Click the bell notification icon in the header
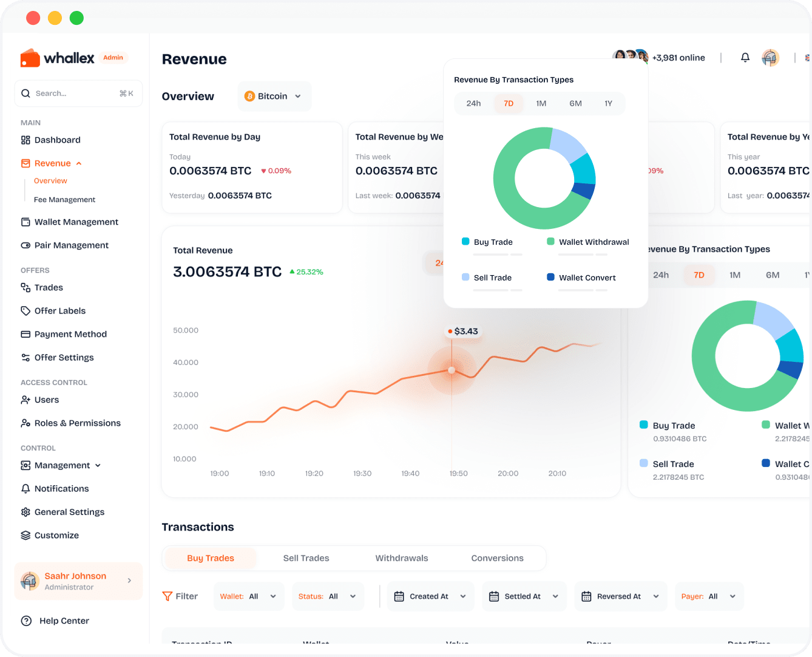812x657 pixels. [x=745, y=57]
